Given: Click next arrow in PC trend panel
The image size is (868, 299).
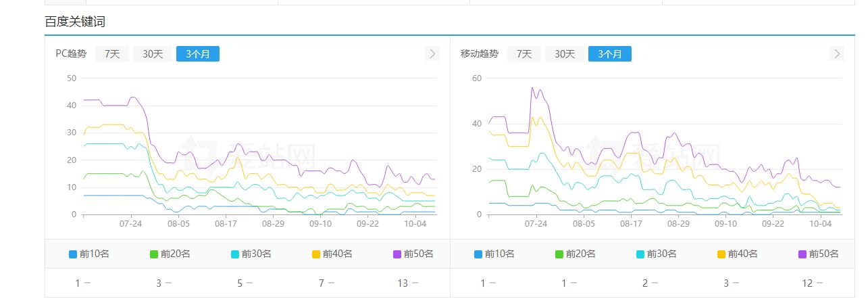Looking at the screenshot, I should click(432, 53).
